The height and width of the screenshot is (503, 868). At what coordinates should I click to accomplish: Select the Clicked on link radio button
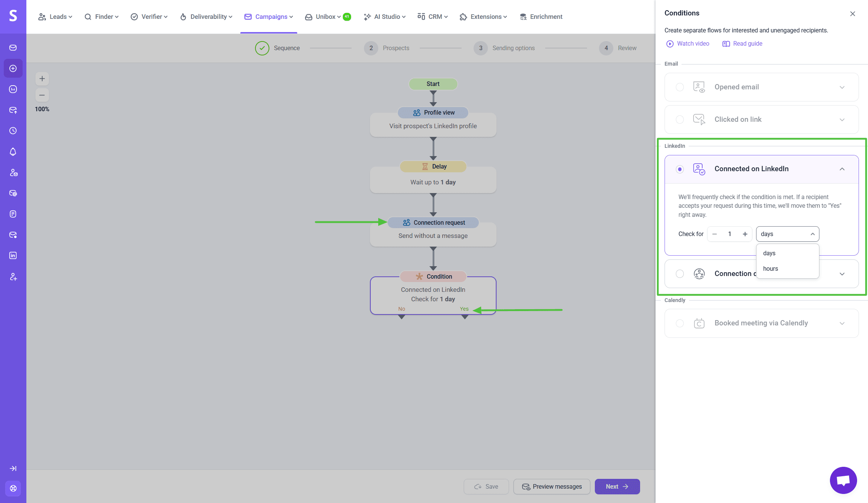point(680,120)
